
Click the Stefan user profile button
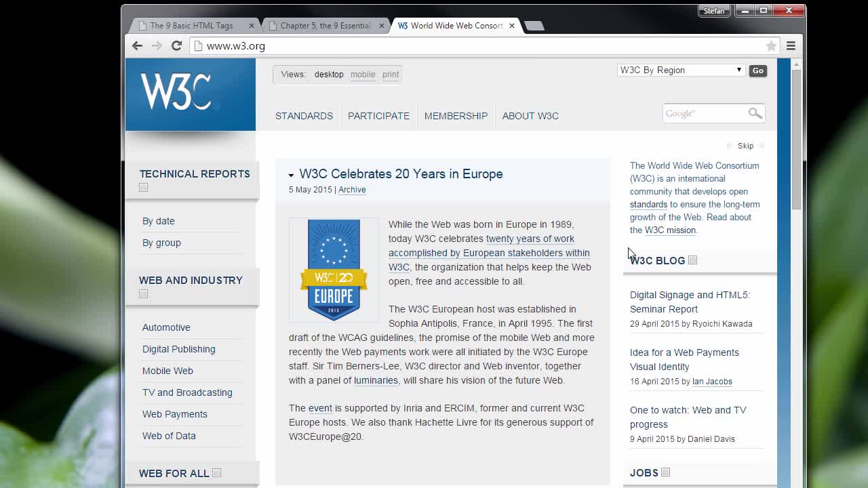[x=714, y=11]
